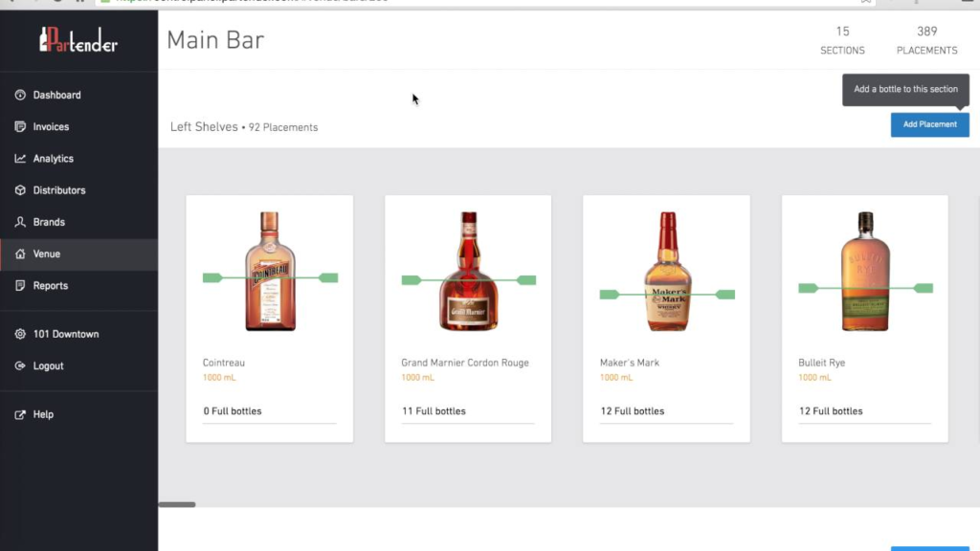
Task: Click the Venue home icon
Action: pyautogui.click(x=20, y=254)
